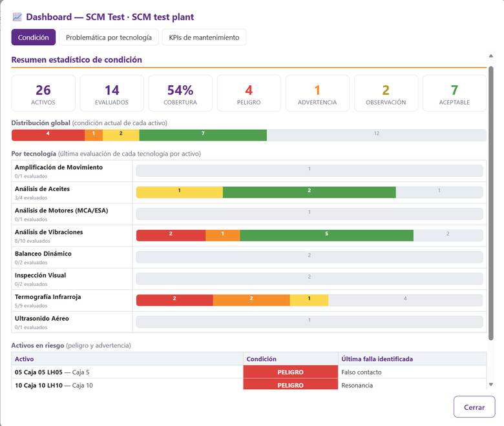Switch to the Condición tab
Image resolution: width=504 pixels, height=426 pixels.
pos(34,37)
